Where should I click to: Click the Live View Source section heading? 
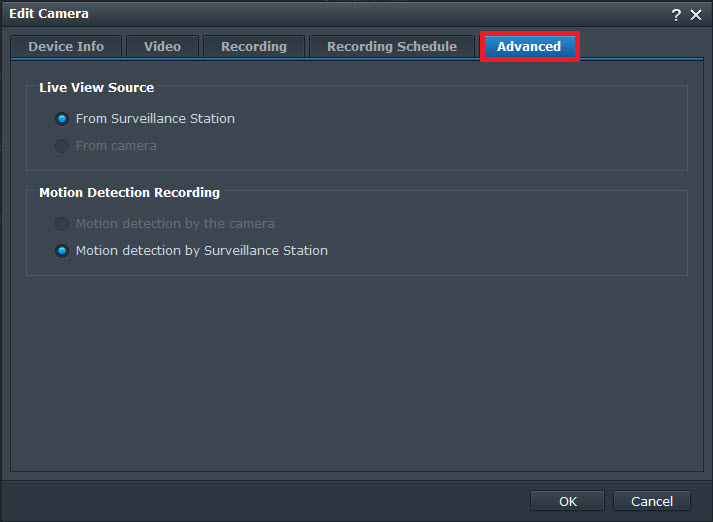coord(96,88)
